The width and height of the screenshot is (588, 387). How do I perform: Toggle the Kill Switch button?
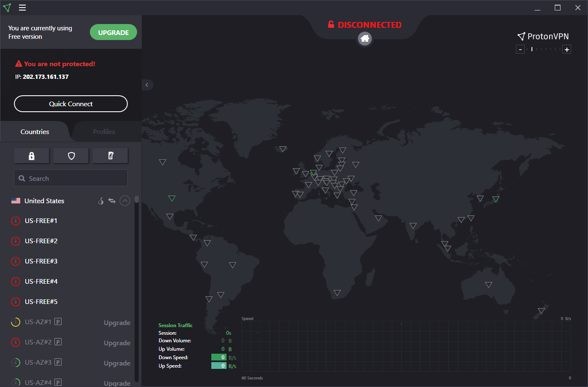111,156
